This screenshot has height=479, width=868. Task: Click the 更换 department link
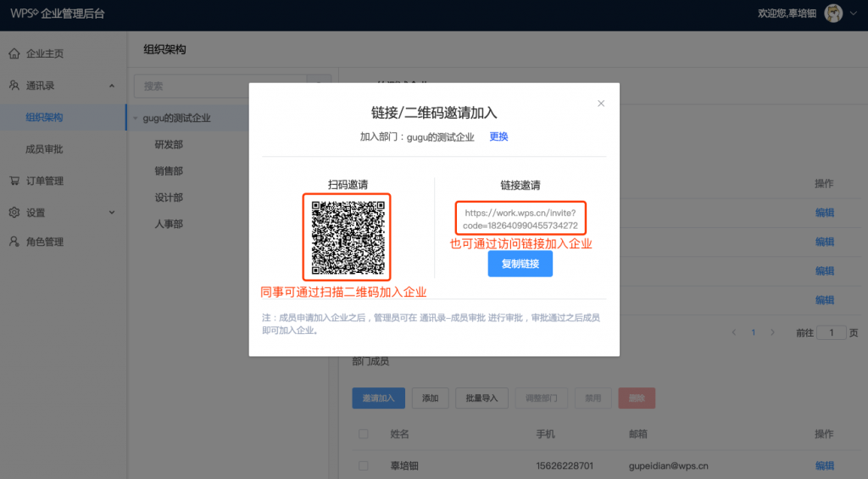click(x=498, y=136)
